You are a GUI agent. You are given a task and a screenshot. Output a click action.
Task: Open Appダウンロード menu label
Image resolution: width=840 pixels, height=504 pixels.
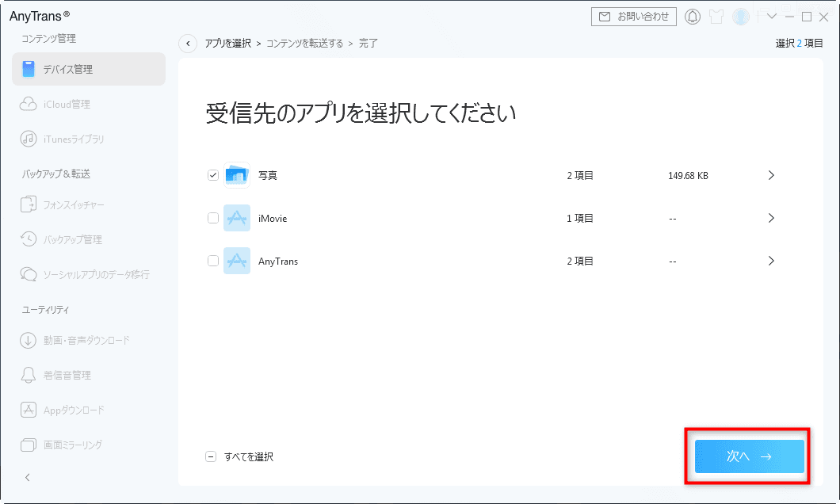point(74,410)
